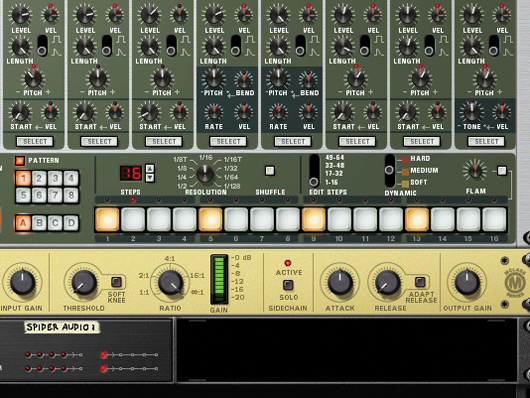Viewport: 530px width, 398px height.
Task: Enable the Soft Knee button
Action: pyautogui.click(x=116, y=282)
